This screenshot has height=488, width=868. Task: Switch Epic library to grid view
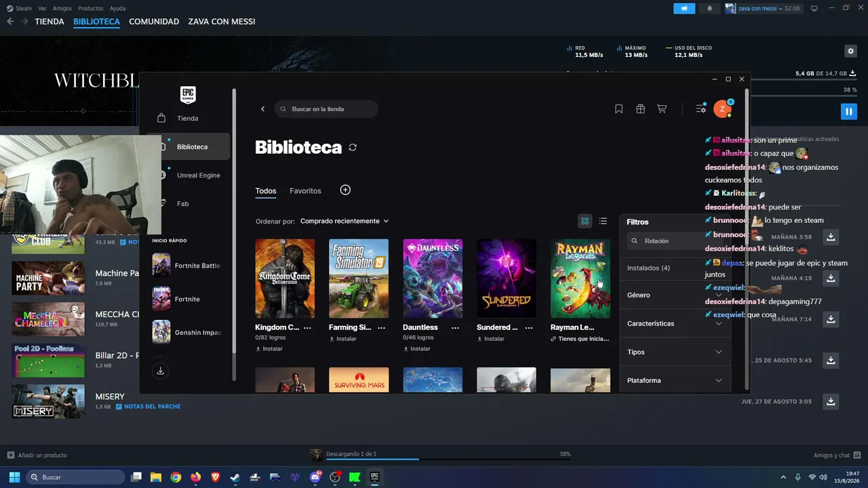pyautogui.click(x=585, y=221)
